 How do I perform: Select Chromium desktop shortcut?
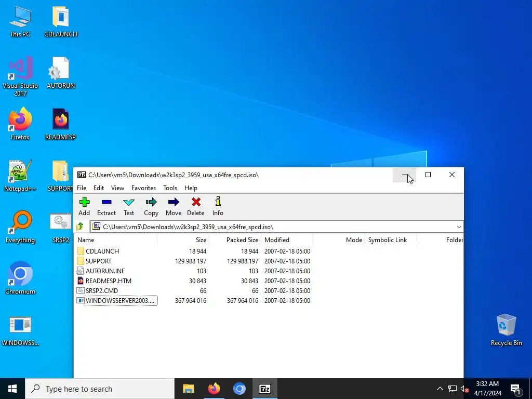[x=20, y=278]
